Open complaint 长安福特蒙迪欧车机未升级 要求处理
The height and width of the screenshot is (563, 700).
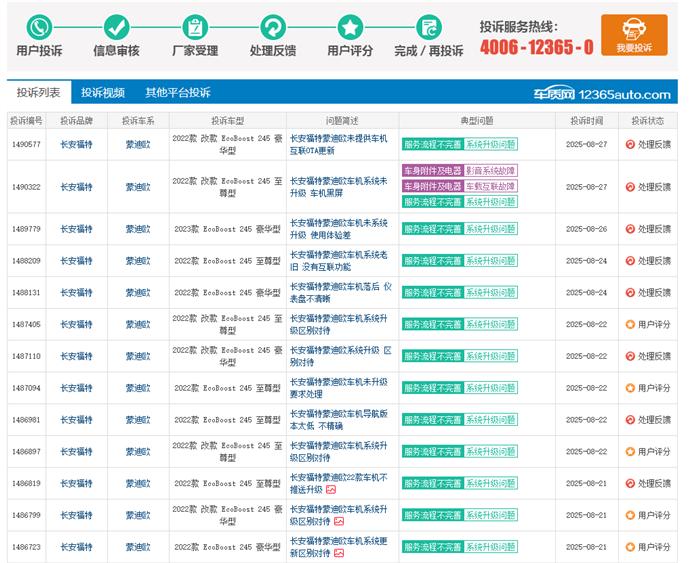[x=338, y=388]
